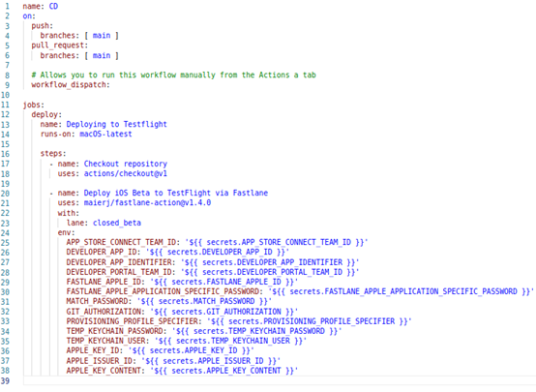Click 'closed_beta' lane value
This screenshot has width=536, height=392.
(x=117, y=223)
